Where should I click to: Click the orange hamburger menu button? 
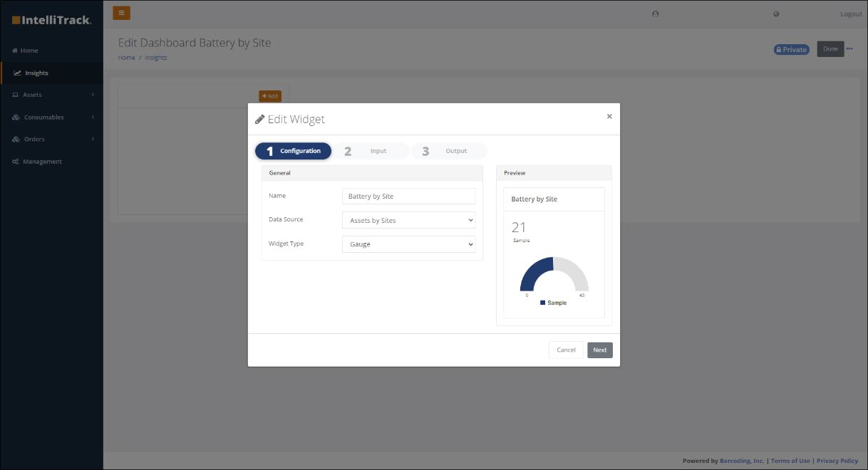[121, 13]
